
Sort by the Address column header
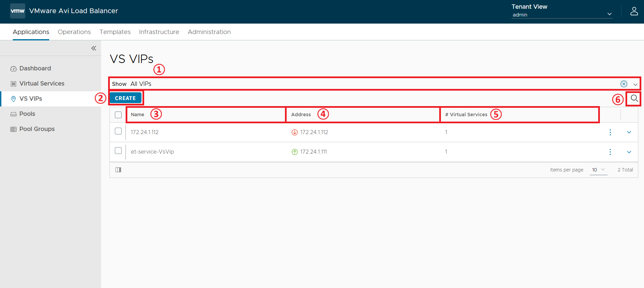(x=301, y=115)
